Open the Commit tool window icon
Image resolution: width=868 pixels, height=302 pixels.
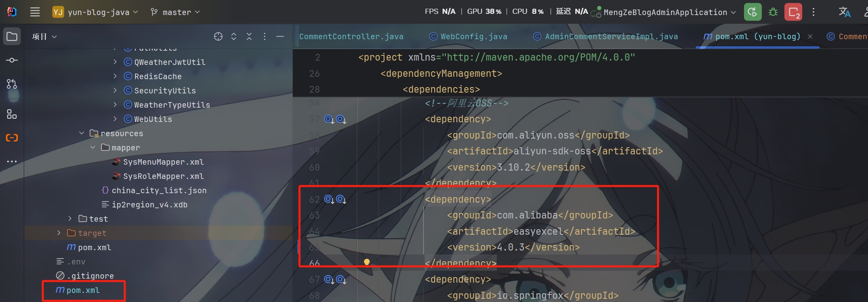coord(12,60)
